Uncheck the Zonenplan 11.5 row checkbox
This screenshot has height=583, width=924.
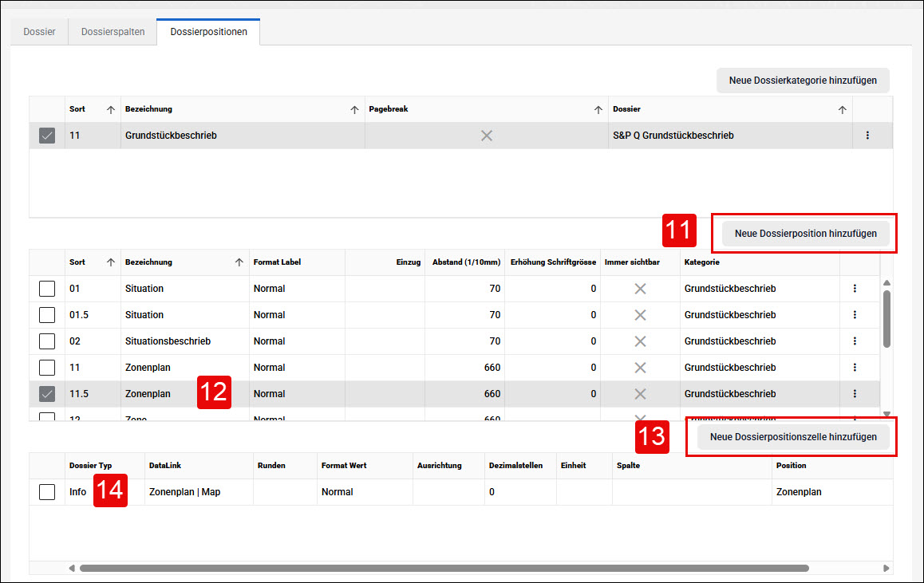[47, 393]
